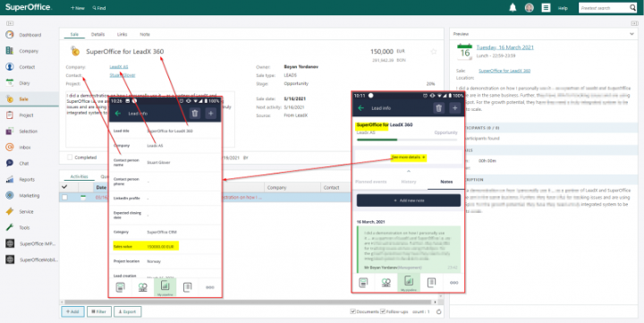Open the Marketing navigator icon

point(10,196)
